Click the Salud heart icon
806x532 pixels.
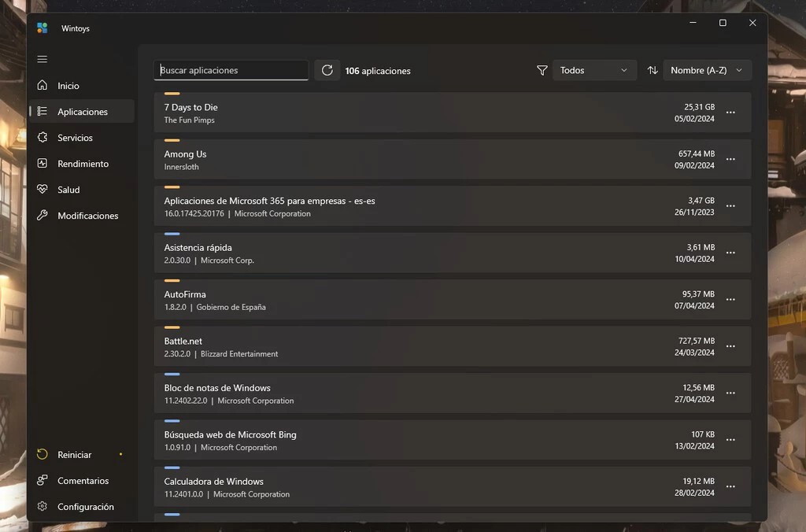(x=43, y=189)
